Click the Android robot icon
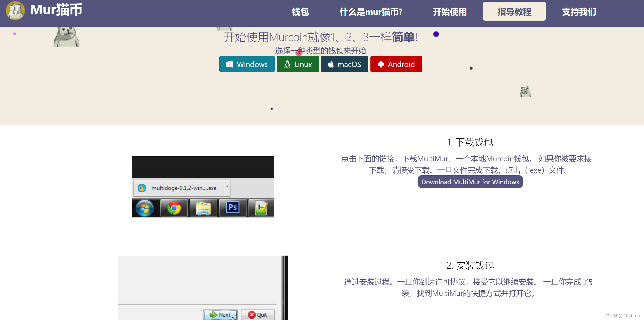The image size is (644, 320). click(380, 64)
